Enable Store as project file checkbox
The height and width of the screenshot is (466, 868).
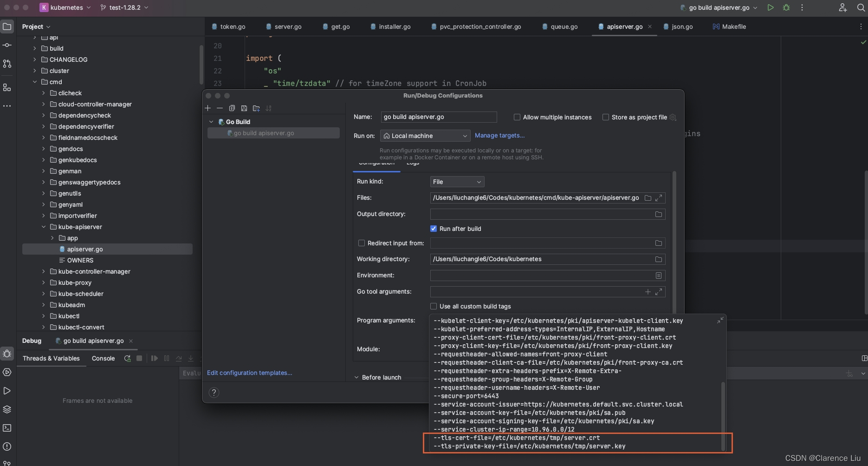pos(605,117)
